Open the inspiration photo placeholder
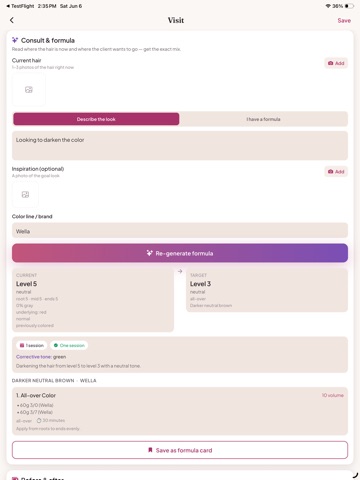360x480 pixels. tap(25, 195)
